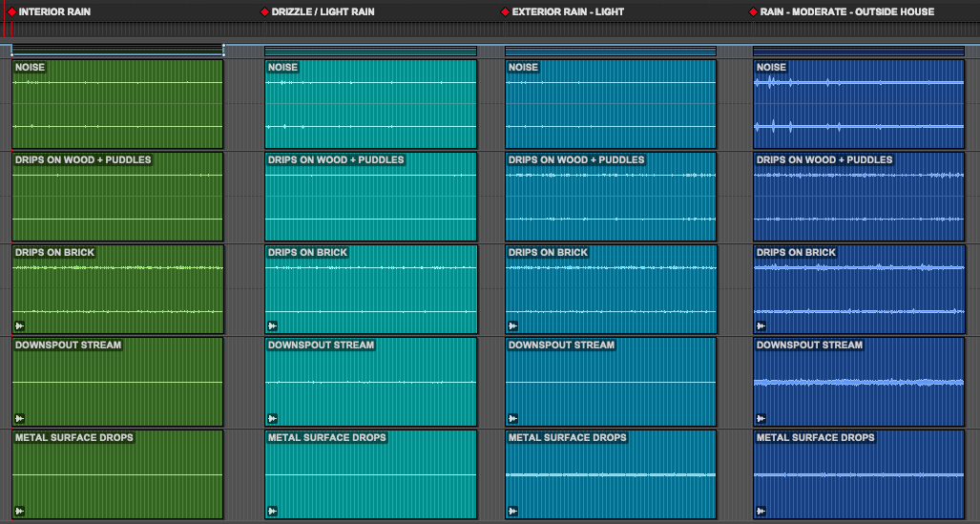Jump to the Drizzle / Light Rain marker

264,11
